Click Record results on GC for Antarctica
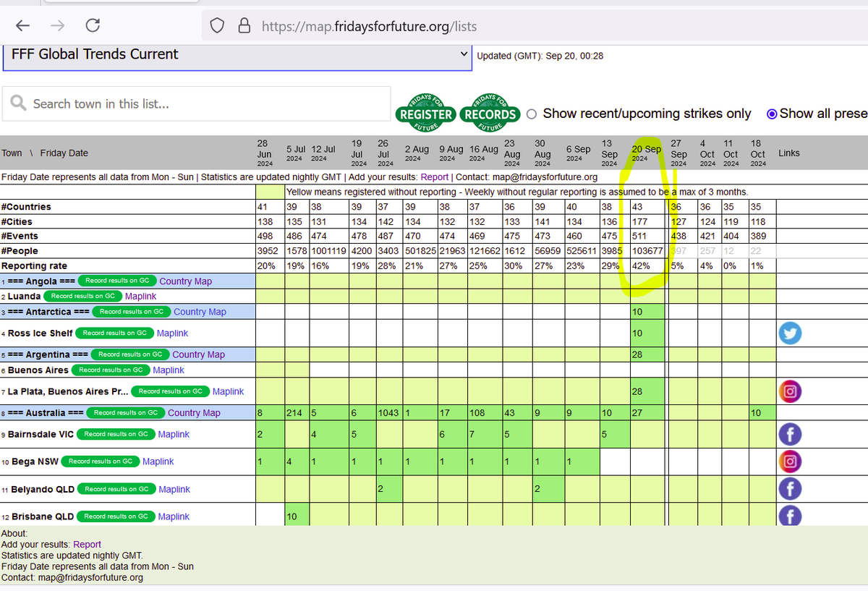 131,311
